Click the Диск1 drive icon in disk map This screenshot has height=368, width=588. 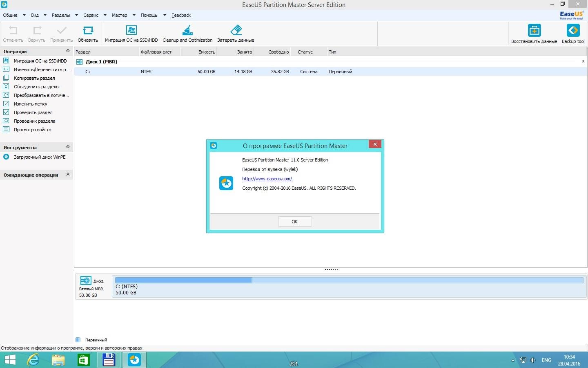86,280
